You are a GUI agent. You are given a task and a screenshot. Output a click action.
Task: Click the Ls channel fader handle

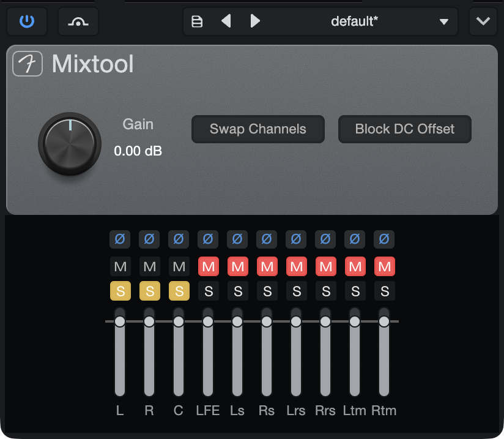(x=237, y=321)
